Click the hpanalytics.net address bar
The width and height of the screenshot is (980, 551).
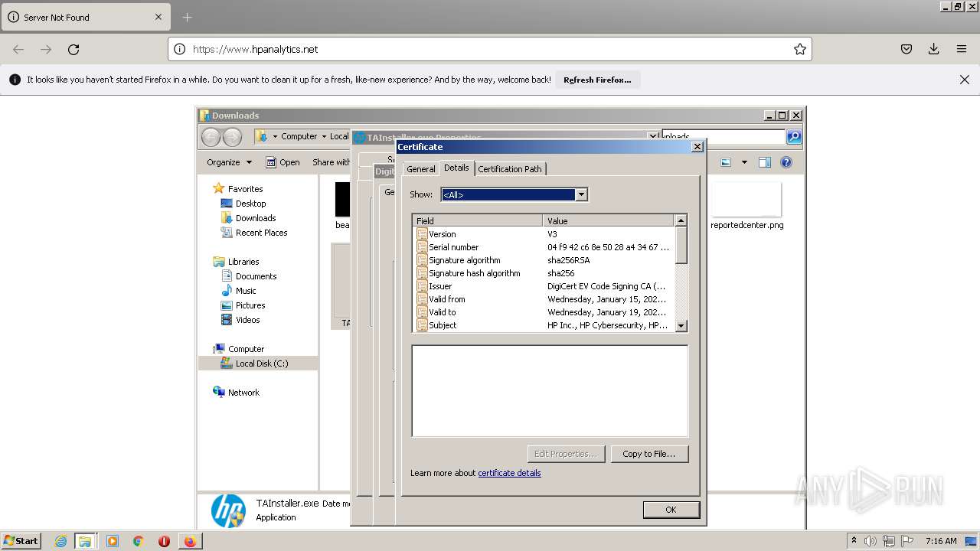point(490,49)
